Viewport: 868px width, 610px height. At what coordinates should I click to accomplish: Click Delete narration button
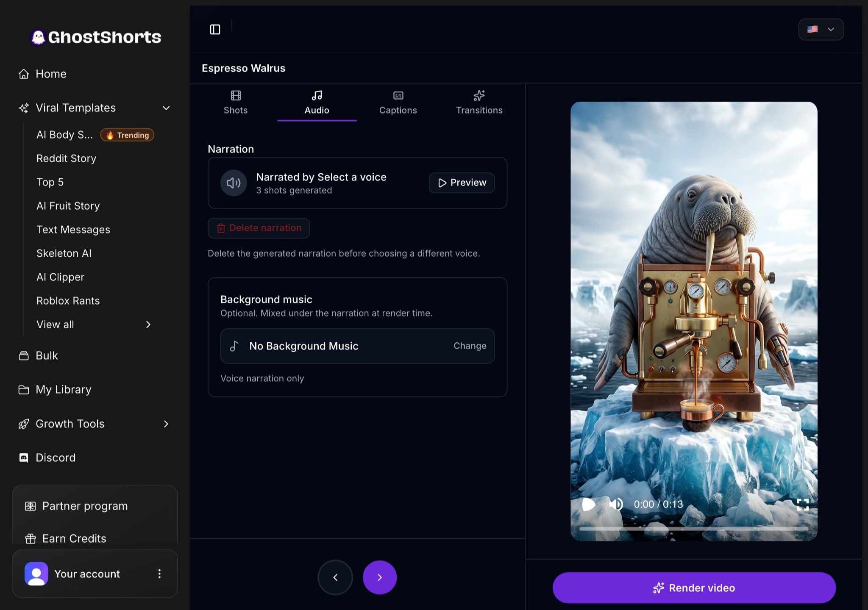pos(259,228)
